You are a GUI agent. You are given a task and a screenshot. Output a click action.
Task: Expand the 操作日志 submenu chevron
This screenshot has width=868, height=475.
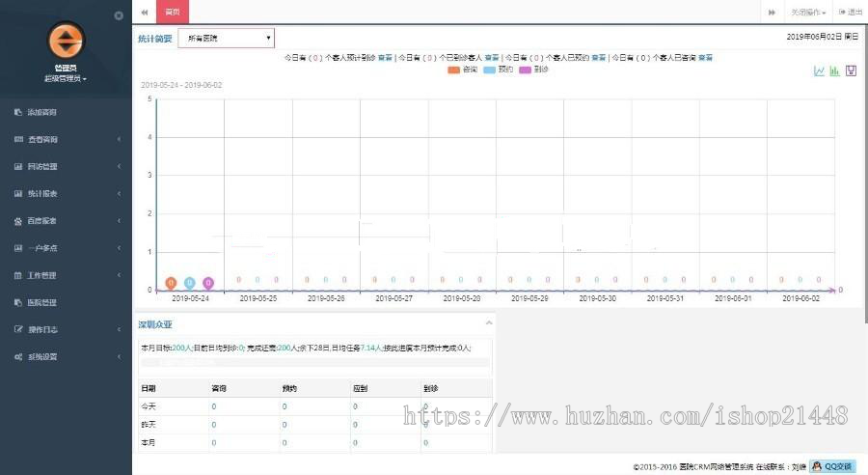pyautogui.click(x=119, y=329)
